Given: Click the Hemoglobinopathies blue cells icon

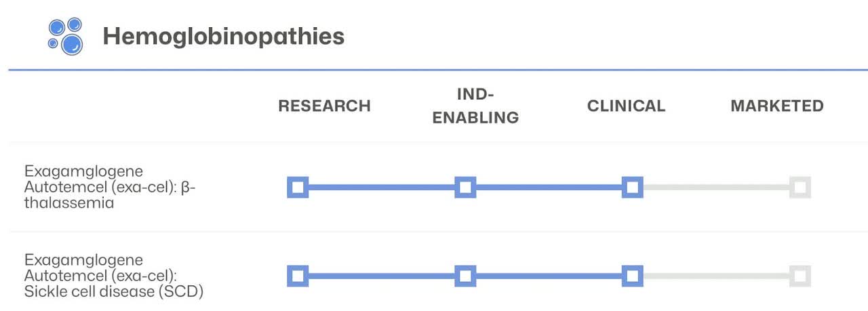Looking at the screenshot, I should point(65,36).
